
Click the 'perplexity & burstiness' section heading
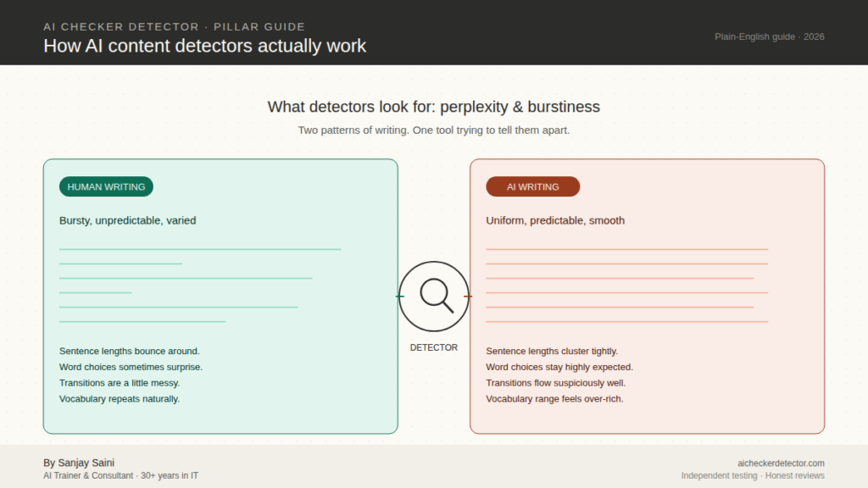[434, 107]
